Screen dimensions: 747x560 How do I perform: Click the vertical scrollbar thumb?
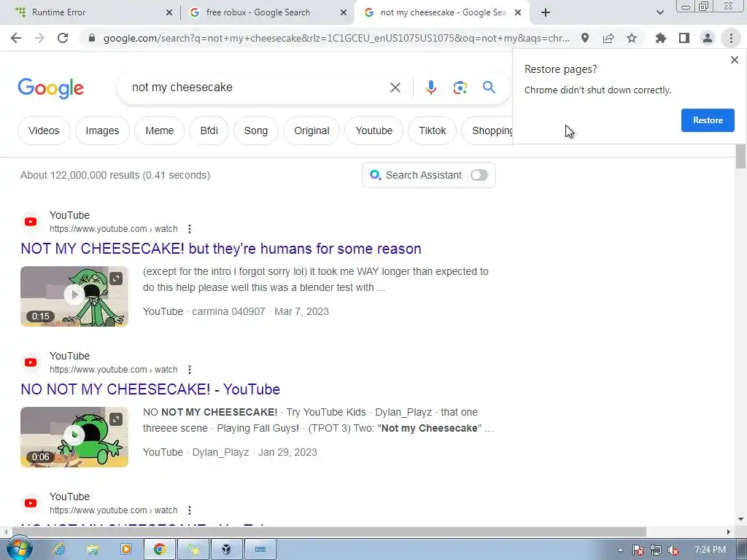tap(740, 156)
